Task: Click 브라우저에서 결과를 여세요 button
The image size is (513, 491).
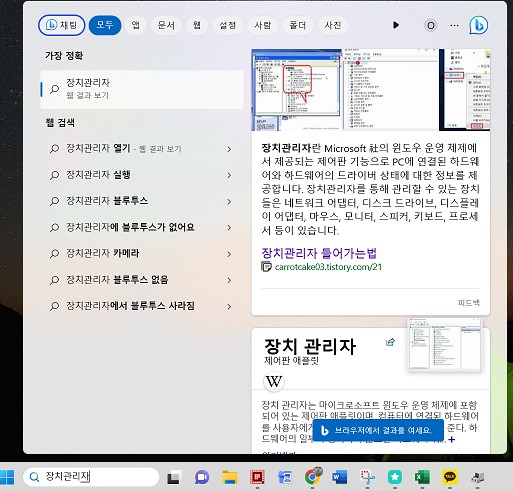Action: tap(378, 430)
